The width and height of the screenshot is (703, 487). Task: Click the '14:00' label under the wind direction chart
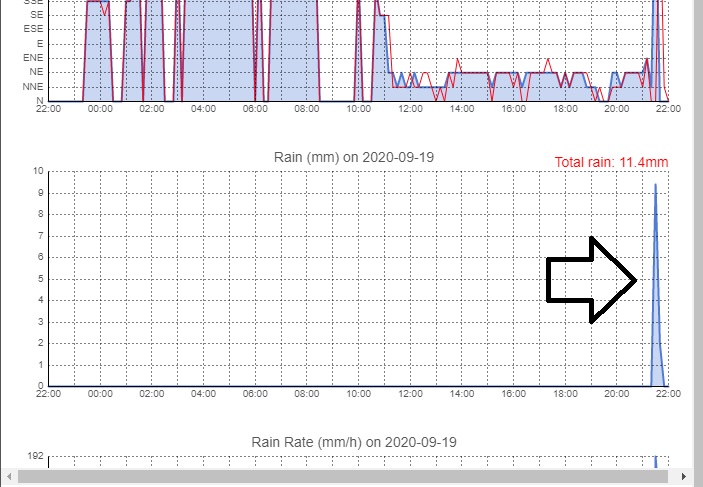point(462,109)
